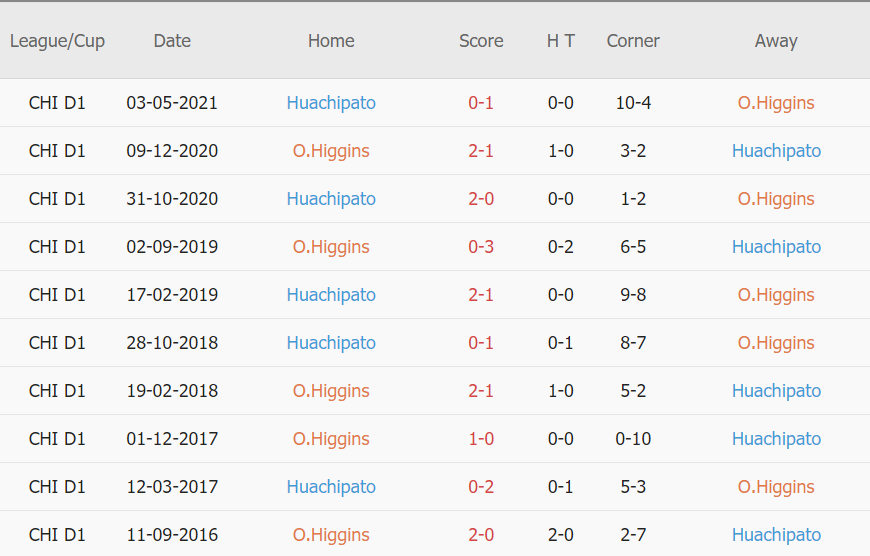Select Huachipato home link in 12-03-2017 row

[x=331, y=487]
